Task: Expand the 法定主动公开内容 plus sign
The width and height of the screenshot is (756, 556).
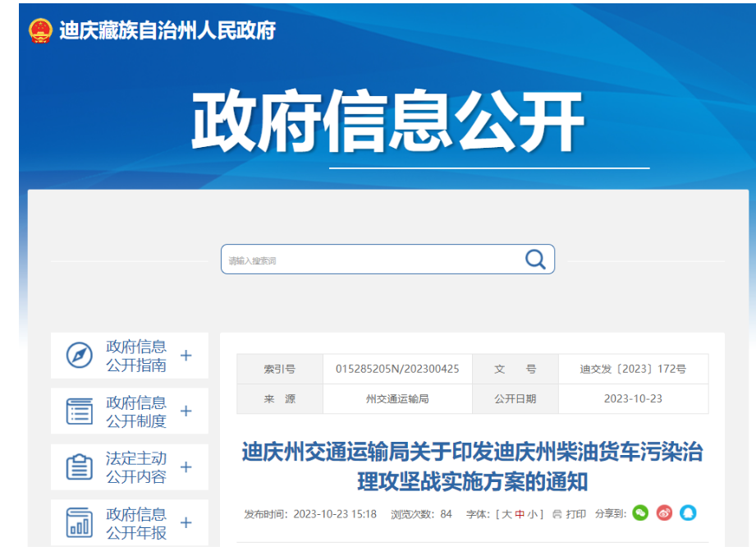Action: pyautogui.click(x=186, y=467)
